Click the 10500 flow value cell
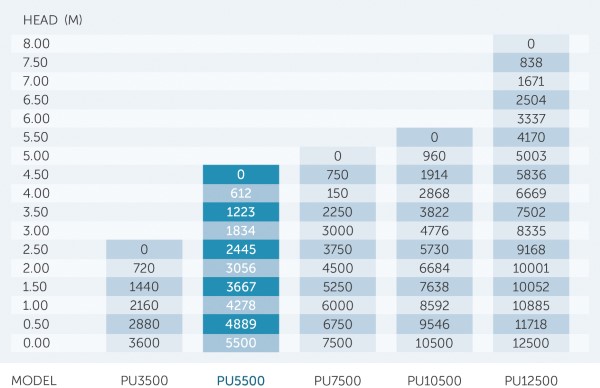Viewport: 600px width, 388px height. [434, 343]
